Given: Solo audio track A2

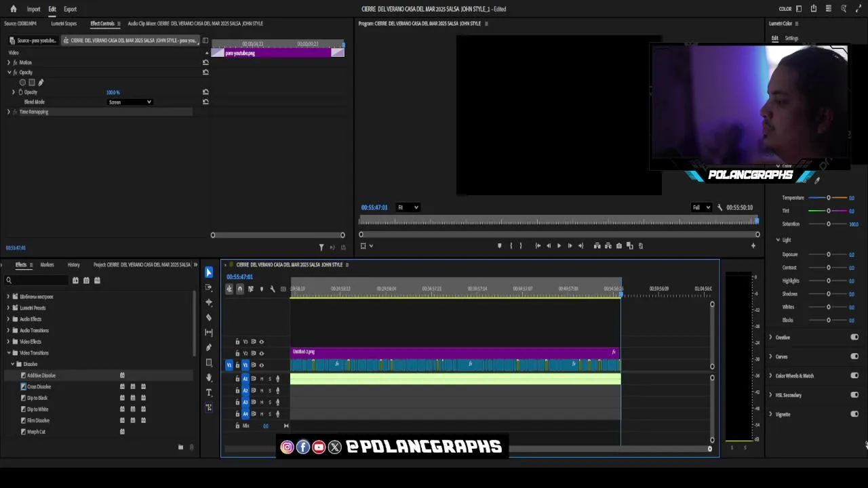Looking at the screenshot, I should point(269,390).
